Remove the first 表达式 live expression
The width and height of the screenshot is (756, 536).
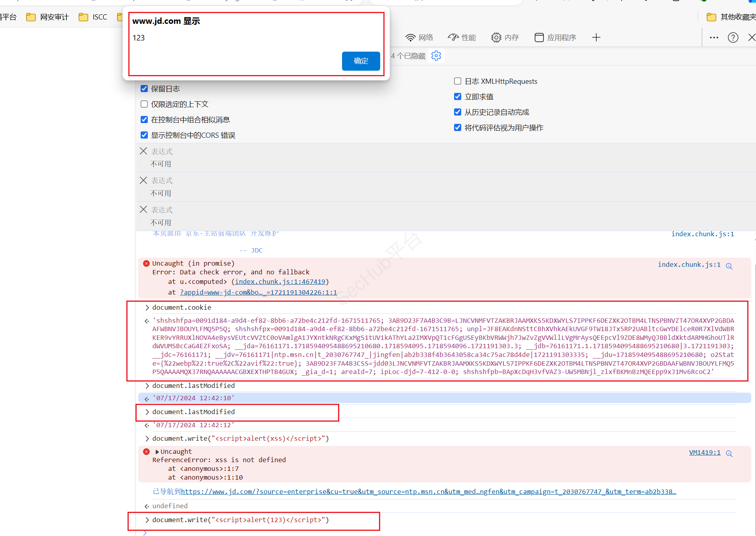coord(143,151)
